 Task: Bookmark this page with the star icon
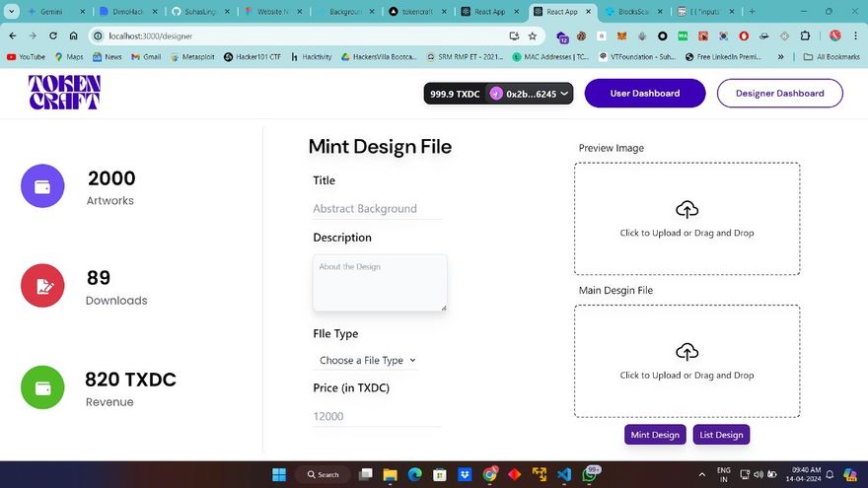pyautogui.click(x=533, y=35)
